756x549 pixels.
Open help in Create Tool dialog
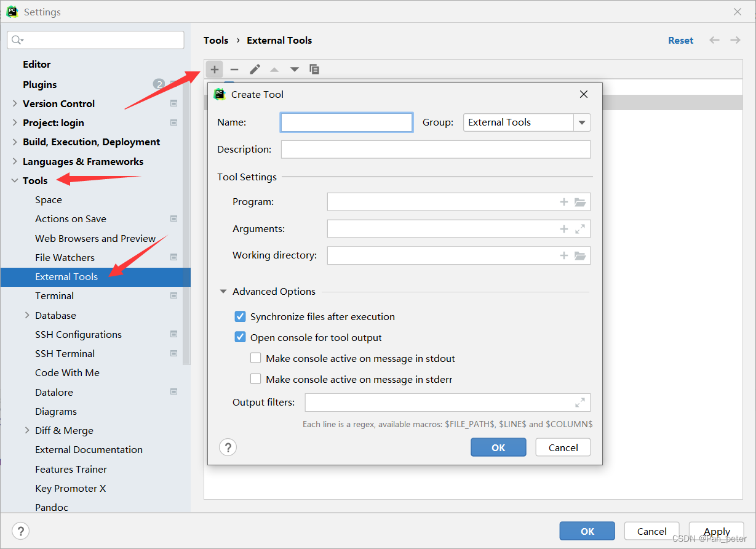(x=228, y=447)
